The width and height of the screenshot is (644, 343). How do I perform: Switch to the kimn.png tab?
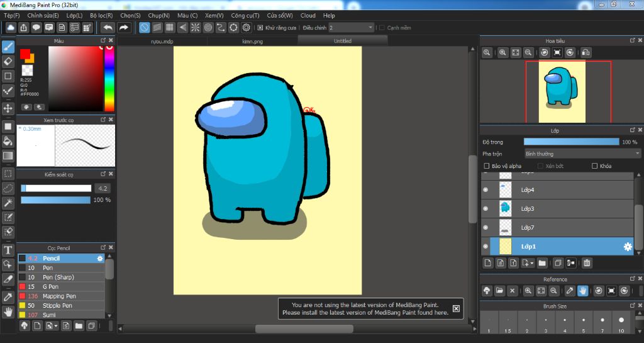(x=252, y=41)
